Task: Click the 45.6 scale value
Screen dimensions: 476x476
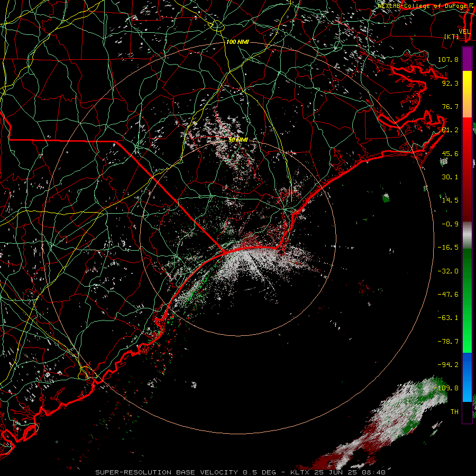Action: pos(450,153)
